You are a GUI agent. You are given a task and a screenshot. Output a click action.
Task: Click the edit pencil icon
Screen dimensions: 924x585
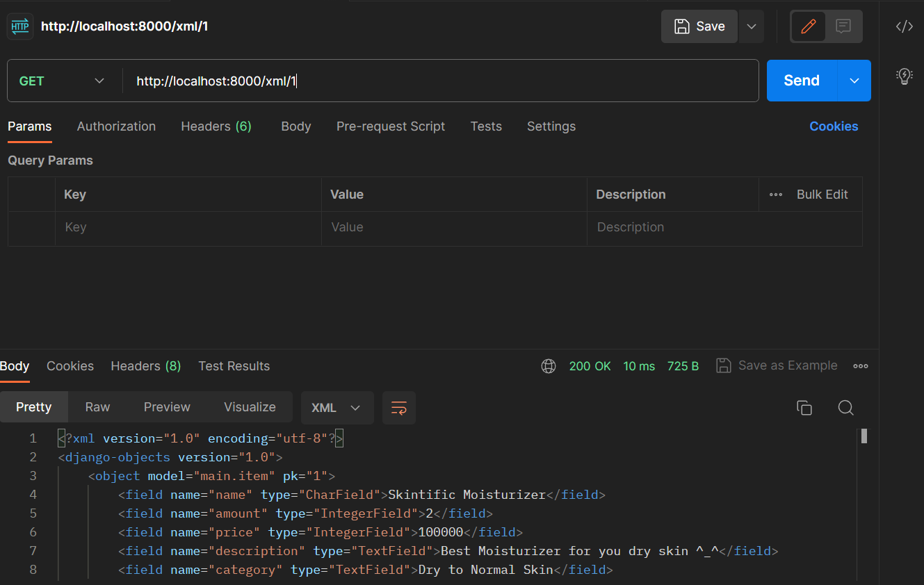click(x=808, y=26)
